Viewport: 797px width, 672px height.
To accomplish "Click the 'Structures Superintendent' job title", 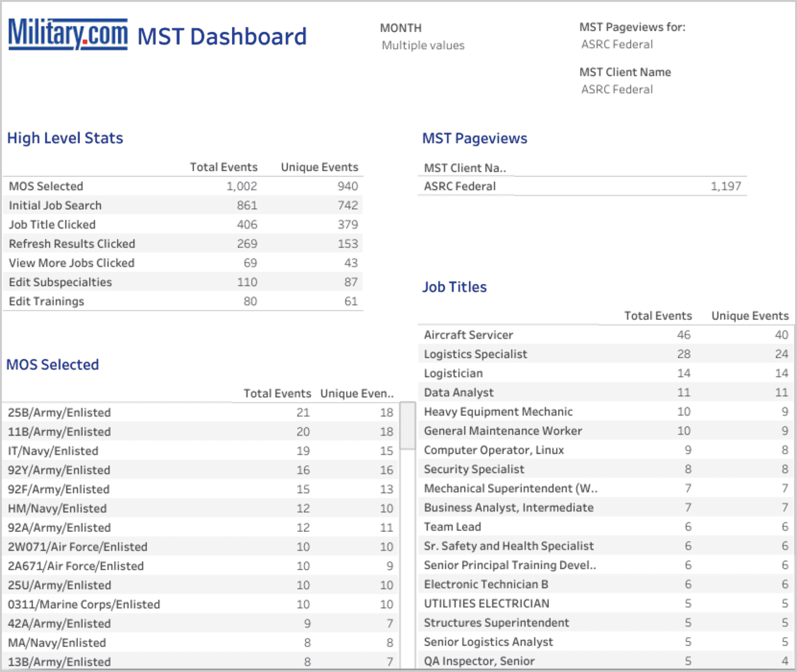I will point(496,623).
